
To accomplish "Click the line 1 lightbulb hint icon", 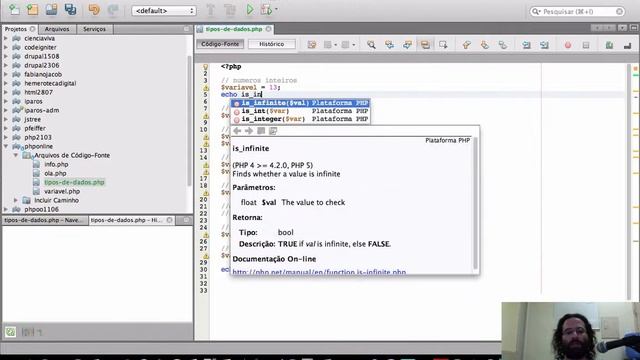I will click(205, 67).
